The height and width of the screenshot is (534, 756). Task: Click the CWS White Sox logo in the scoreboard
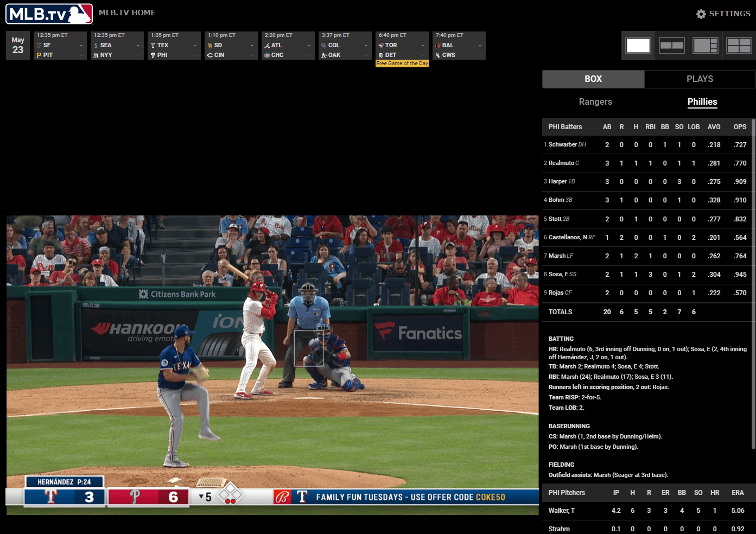coord(438,55)
